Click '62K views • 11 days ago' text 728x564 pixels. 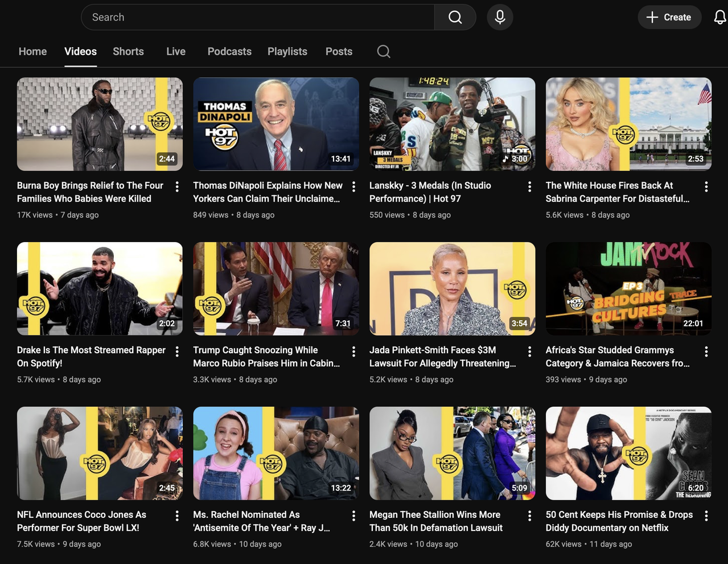[589, 544]
